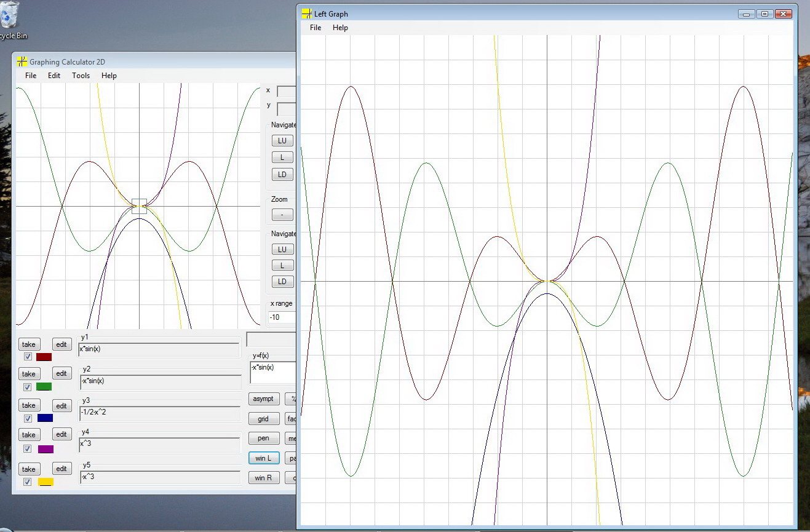Click the asympt button
The height and width of the screenshot is (532, 810).
pyautogui.click(x=263, y=399)
